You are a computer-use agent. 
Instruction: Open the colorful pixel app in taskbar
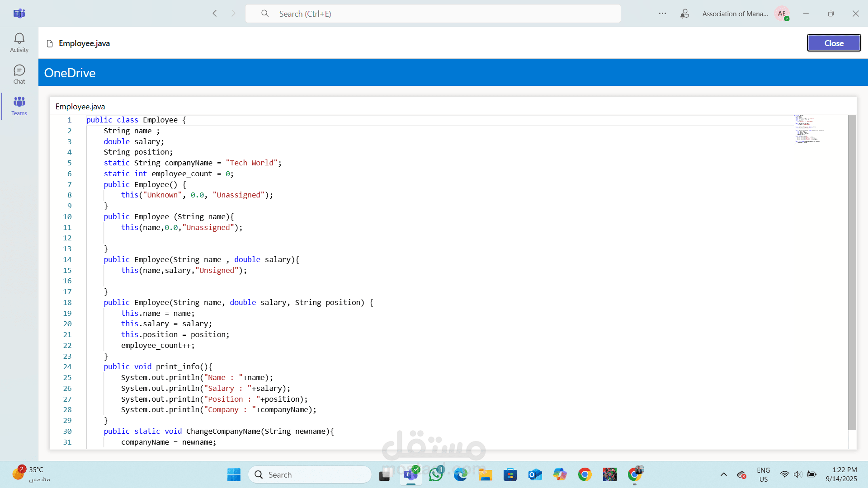[x=610, y=474]
